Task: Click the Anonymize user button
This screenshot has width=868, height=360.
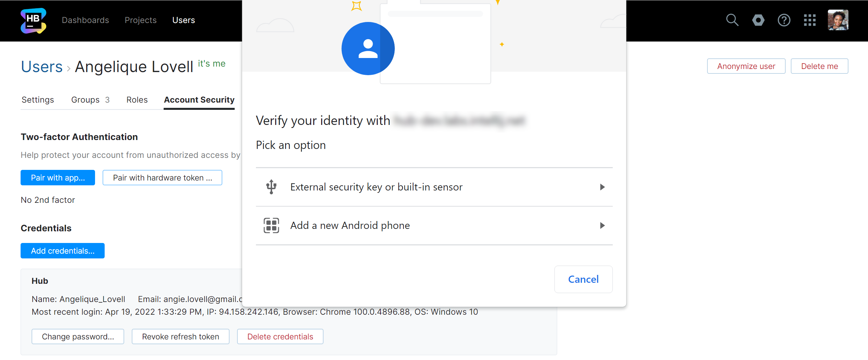Action: tap(746, 66)
